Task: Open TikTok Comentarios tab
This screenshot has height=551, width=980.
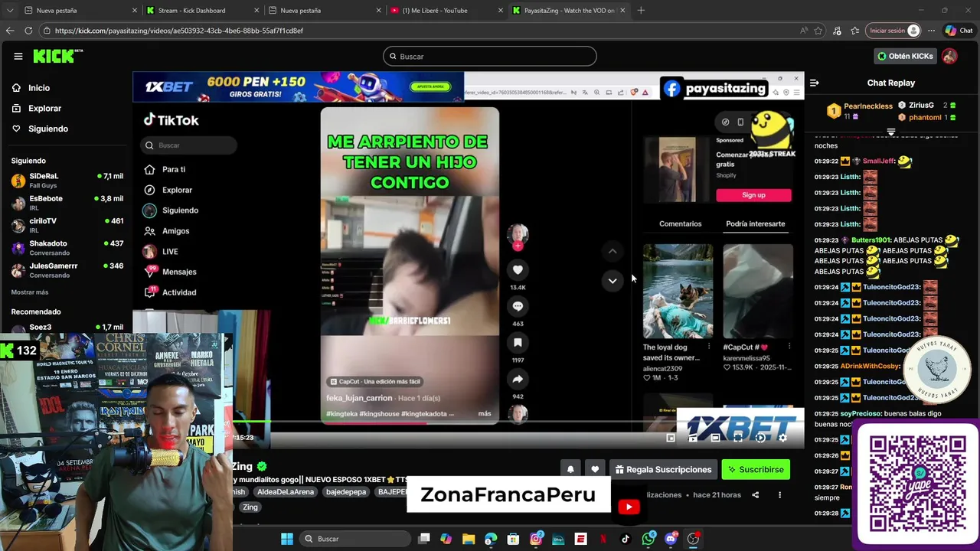Action: [x=680, y=223]
